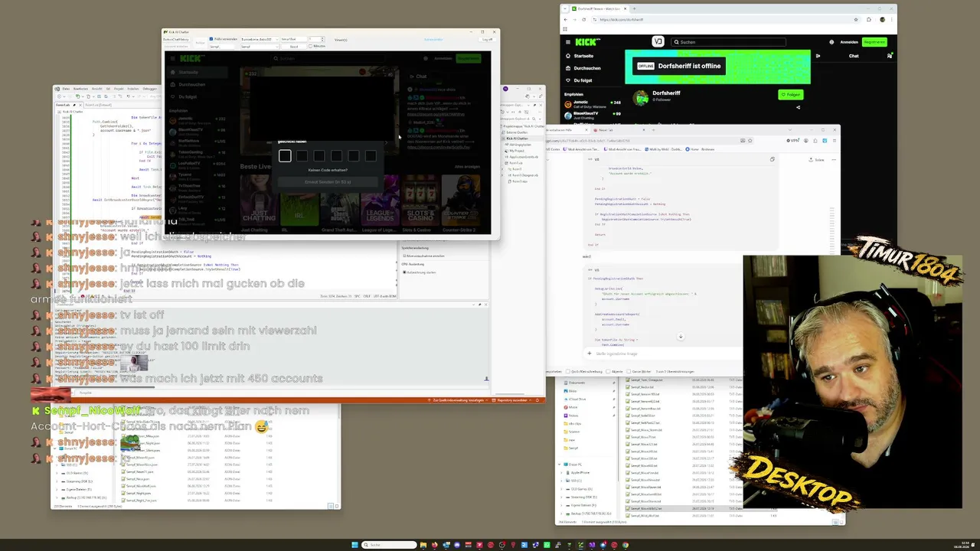The height and width of the screenshot is (551, 980).
Task: Click the Folgen button for Dorfsheriff
Action: (791, 95)
